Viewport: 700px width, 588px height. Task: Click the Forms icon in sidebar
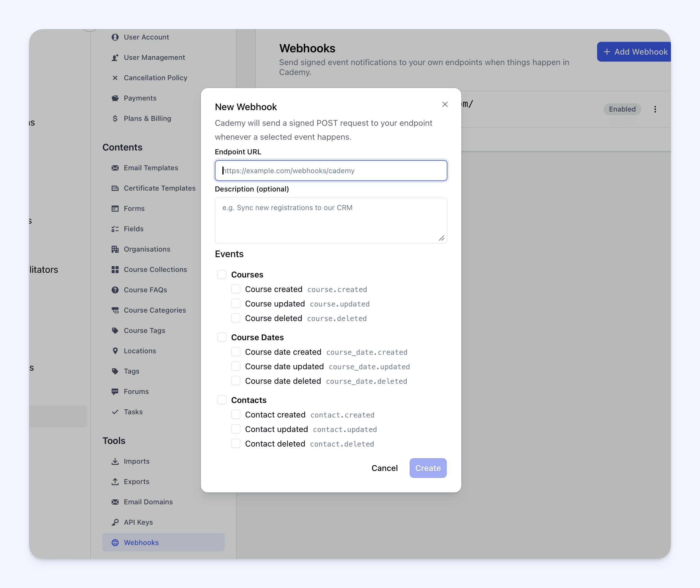click(115, 208)
